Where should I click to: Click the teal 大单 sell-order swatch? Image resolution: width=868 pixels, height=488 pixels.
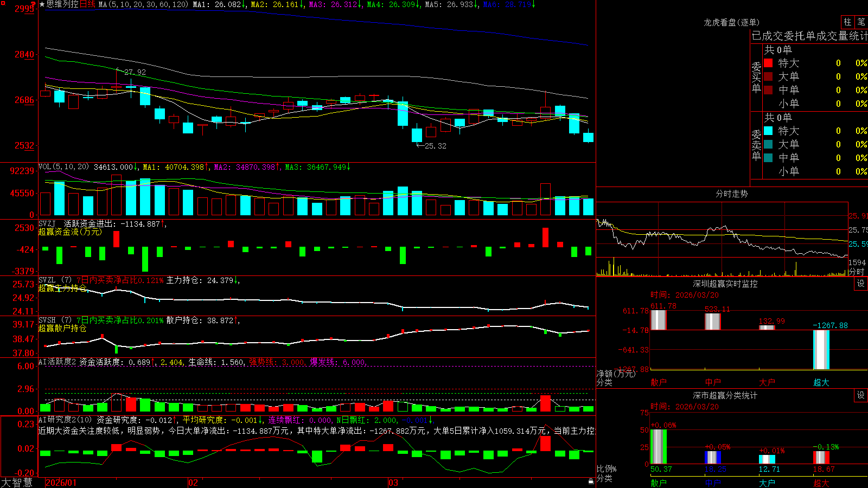coord(768,144)
